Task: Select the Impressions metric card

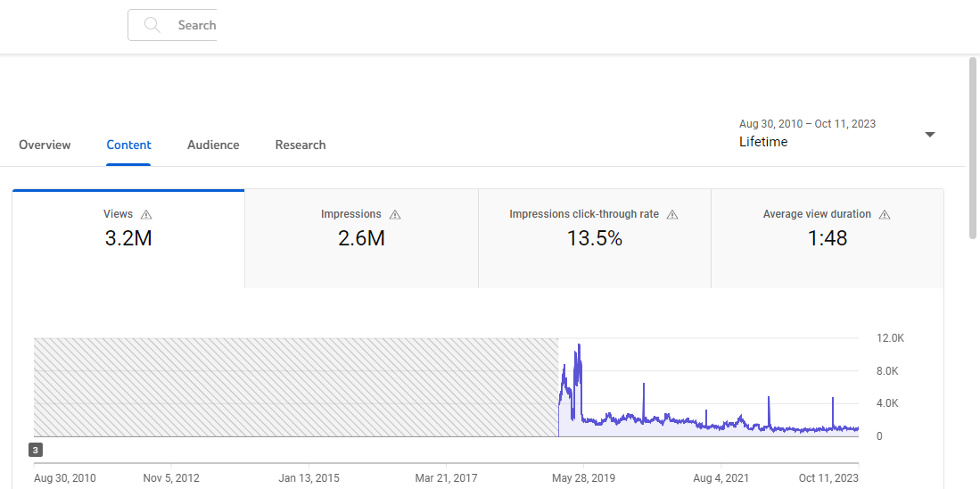Action: click(361, 238)
